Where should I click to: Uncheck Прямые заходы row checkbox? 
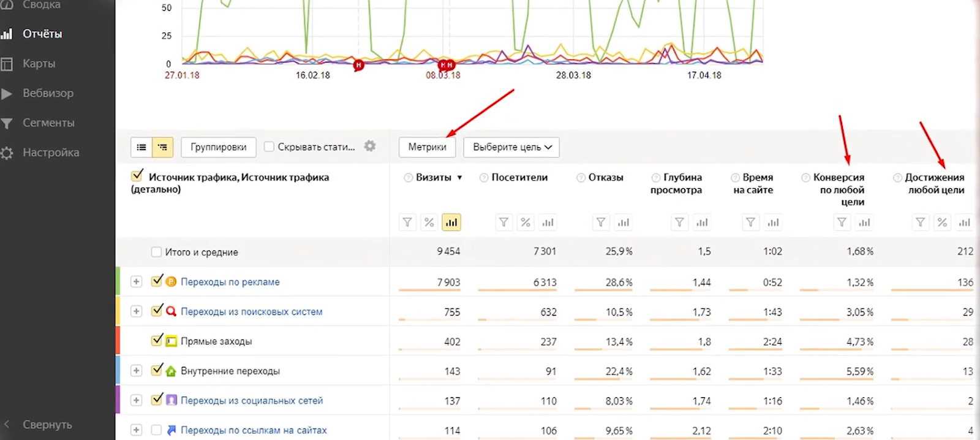coord(157,341)
